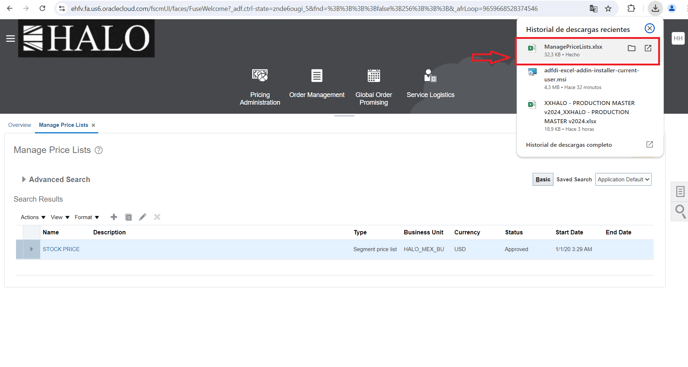Open the STOCK PRICE price list link
688x367 pixels.
point(61,249)
